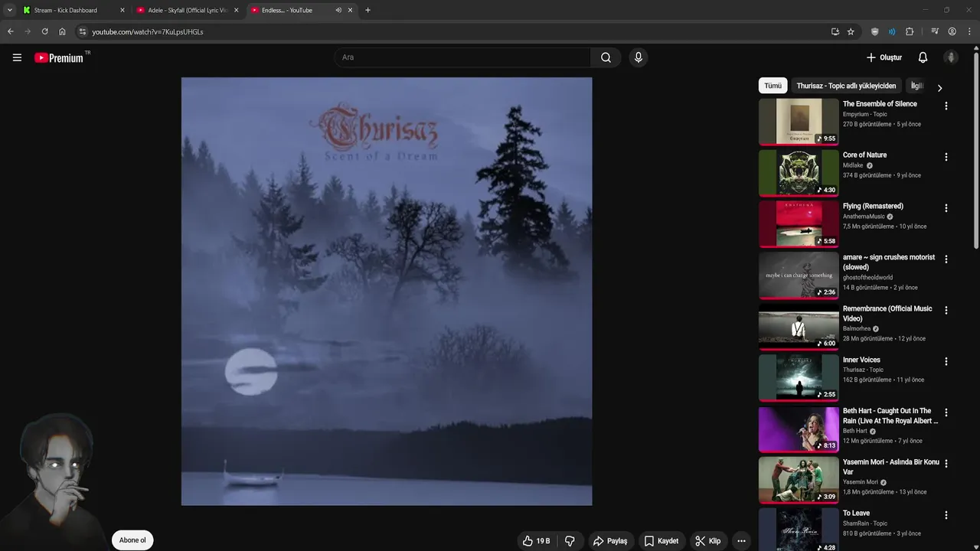Reload the current page
Screen dimensions: 980x551
coord(44,31)
